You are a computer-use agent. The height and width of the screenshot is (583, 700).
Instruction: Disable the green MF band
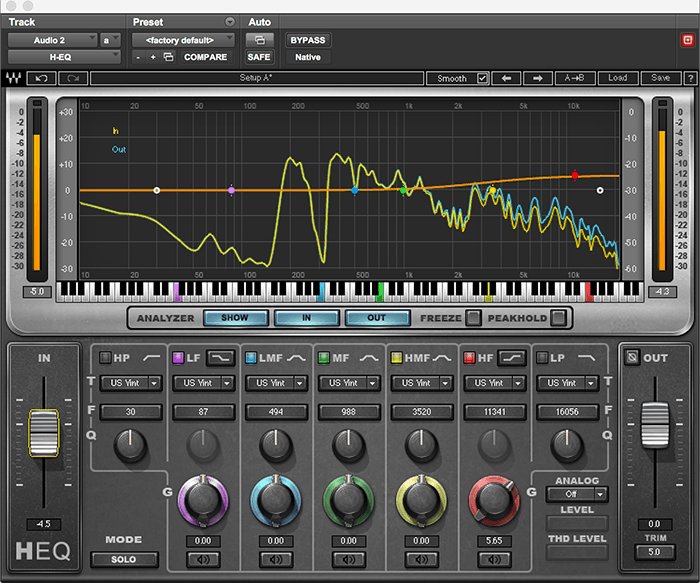tap(324, 358)
